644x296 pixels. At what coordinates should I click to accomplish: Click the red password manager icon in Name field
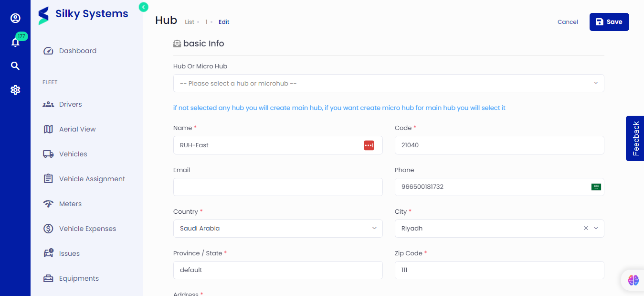coord(369,145)
